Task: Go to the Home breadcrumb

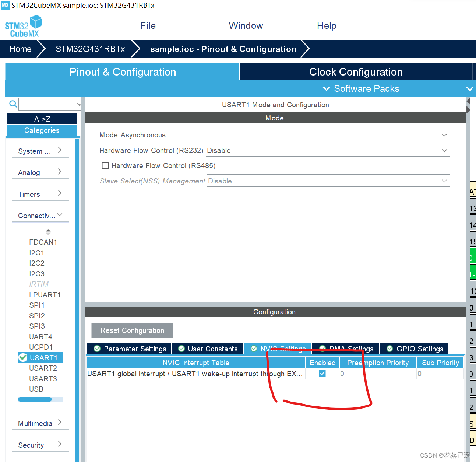Action: 20,49
